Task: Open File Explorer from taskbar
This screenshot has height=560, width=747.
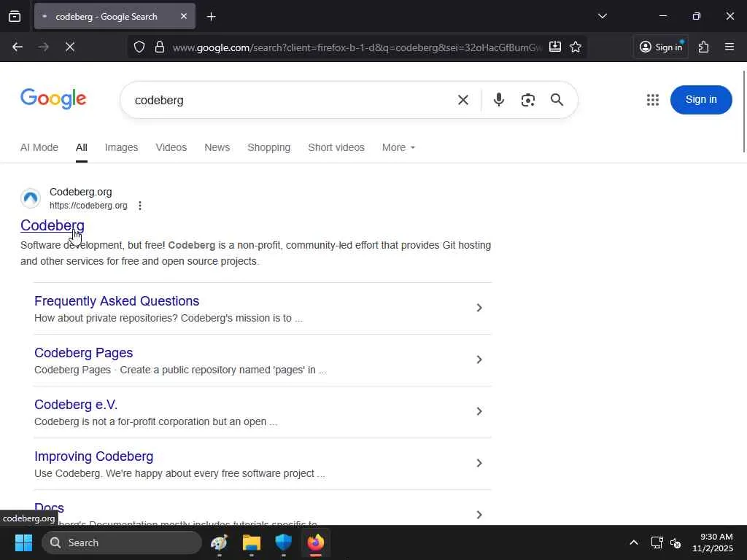Action: 251,542
